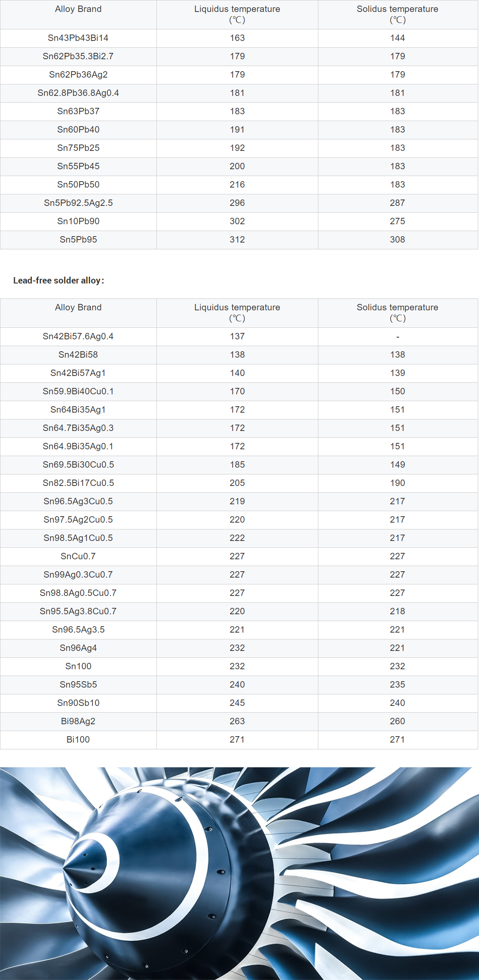Select Sn82.5Bi17Cu0.5 solidus value 190
Image resolution: width=479 pixels, height=980 pixels.
pos(398,483)
